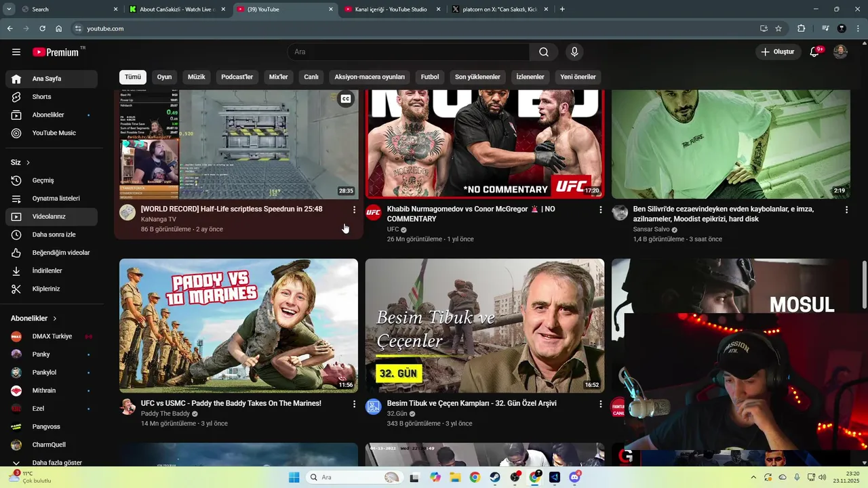Select the Canlı filter chip
This screenshot has height=488, width=868.
click(x=311, y=77)
